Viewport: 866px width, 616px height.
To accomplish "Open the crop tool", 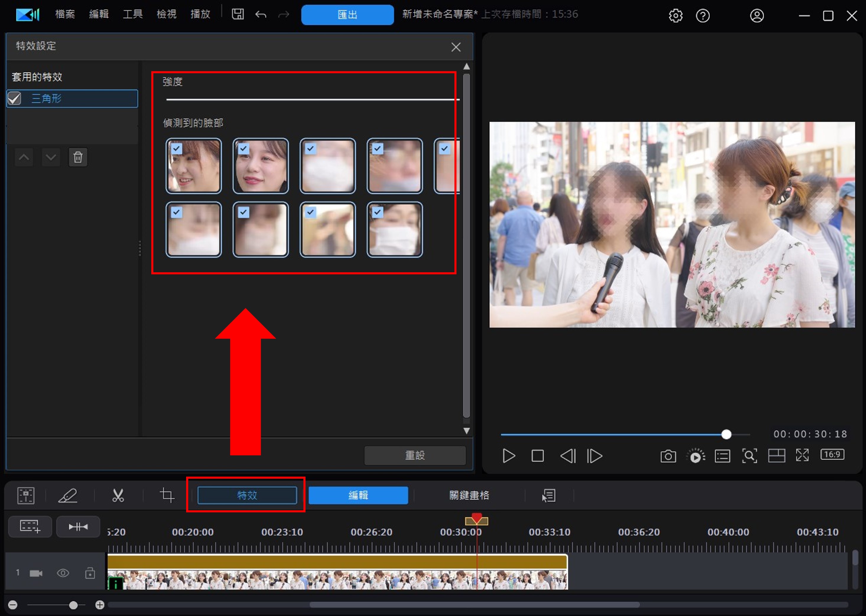I will 167,496.
